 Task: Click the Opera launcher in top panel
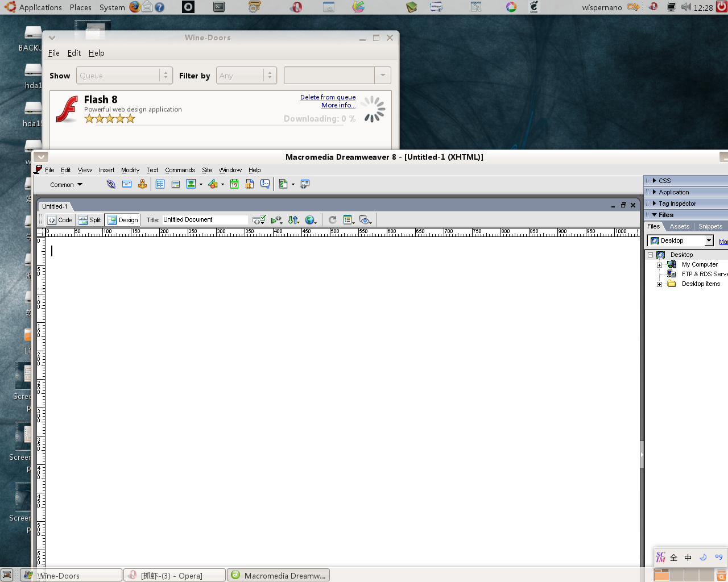tap(295, 7)
